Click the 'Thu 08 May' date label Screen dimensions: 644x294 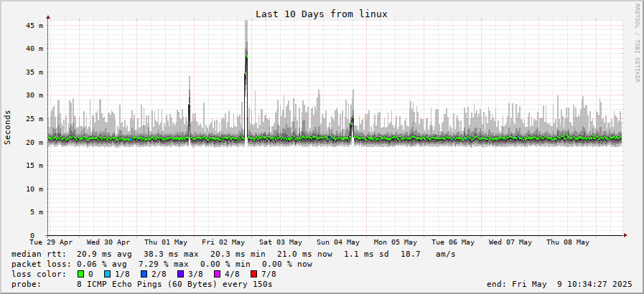click(568, 242)
